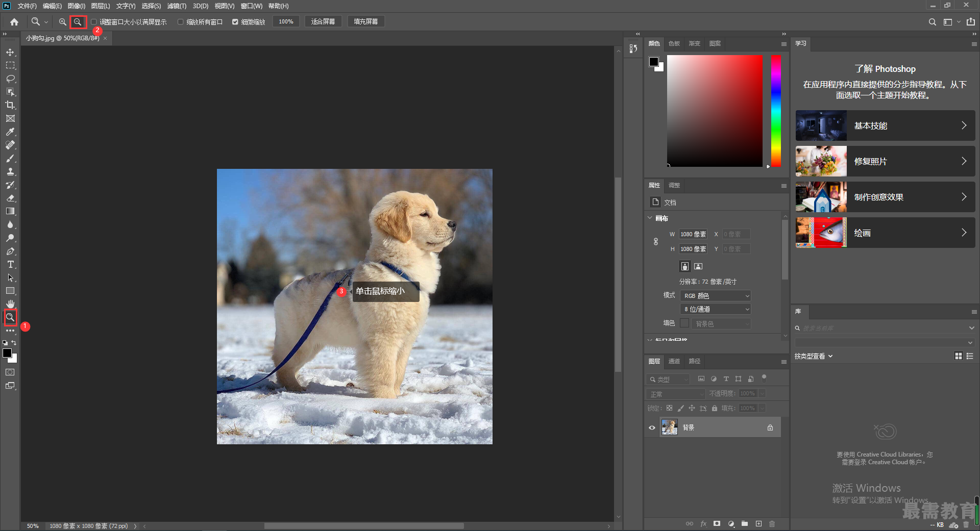
Task: Delete layer trash icon
Action: tap(772, 524)
